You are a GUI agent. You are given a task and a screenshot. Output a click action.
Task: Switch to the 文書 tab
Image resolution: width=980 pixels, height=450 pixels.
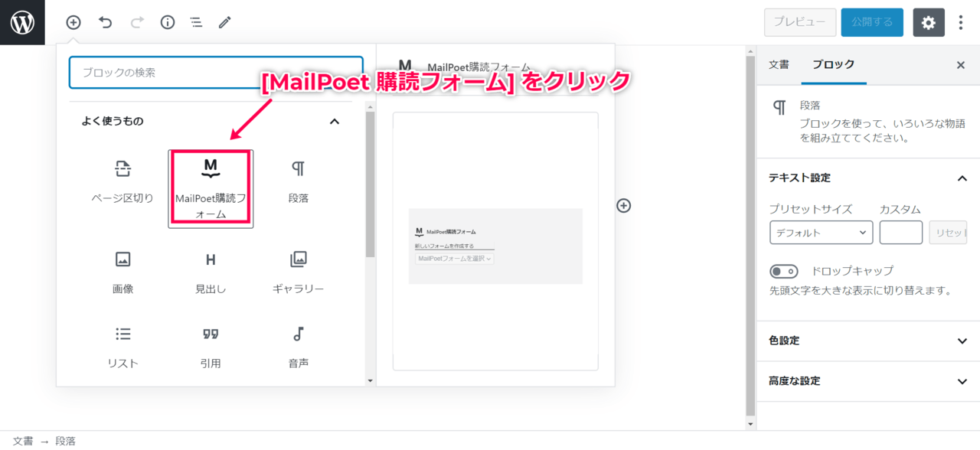coord(779,65)
